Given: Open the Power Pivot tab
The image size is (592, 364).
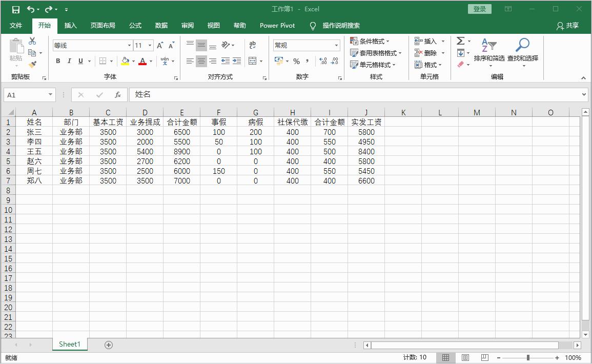Looking at the screenshot, I should pos(277,25).
